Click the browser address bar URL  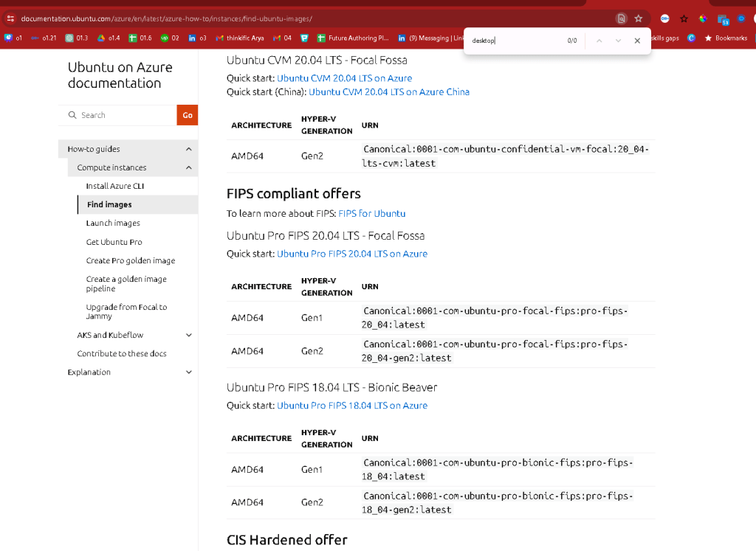pos(166,18)
